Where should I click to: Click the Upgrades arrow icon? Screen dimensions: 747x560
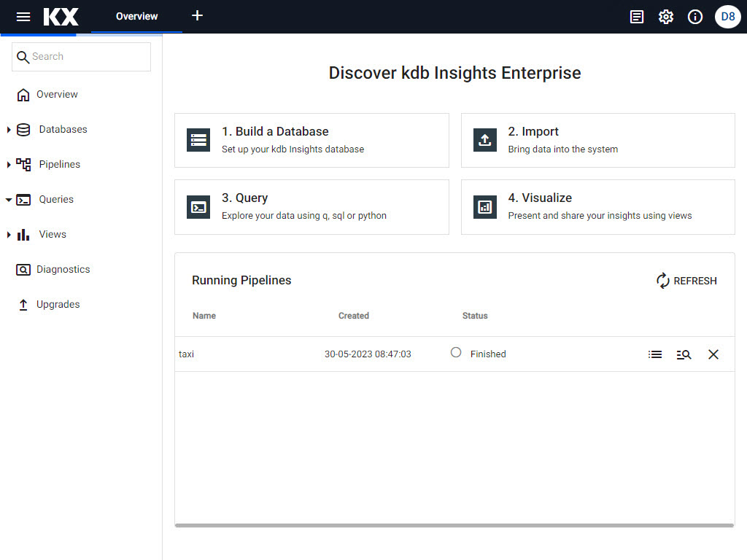point(23,305)
